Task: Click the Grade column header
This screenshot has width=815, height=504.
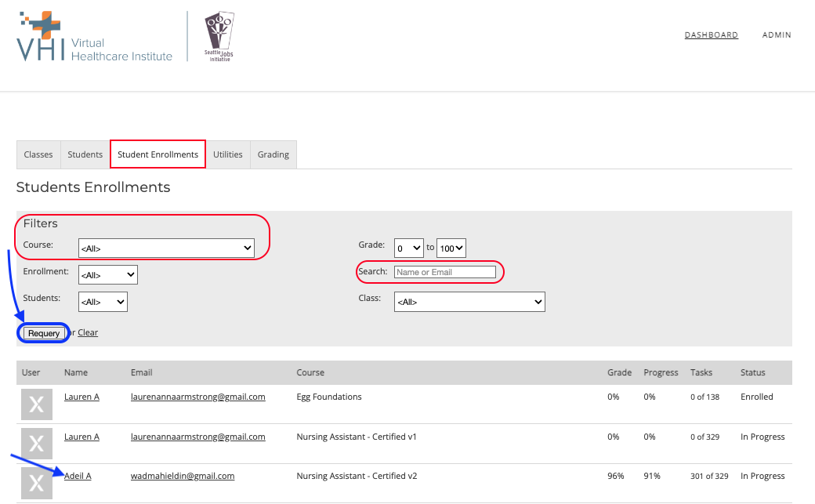Action: pos(620,372)
